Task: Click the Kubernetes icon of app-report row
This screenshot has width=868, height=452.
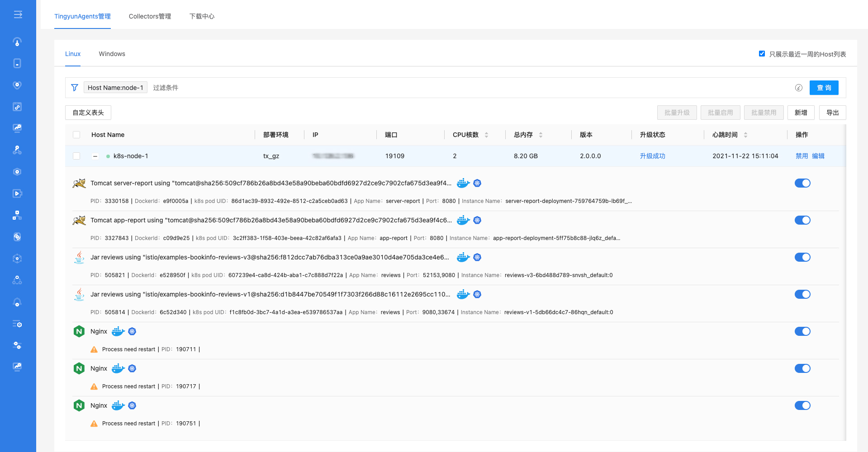Action: tap(477, 220)
